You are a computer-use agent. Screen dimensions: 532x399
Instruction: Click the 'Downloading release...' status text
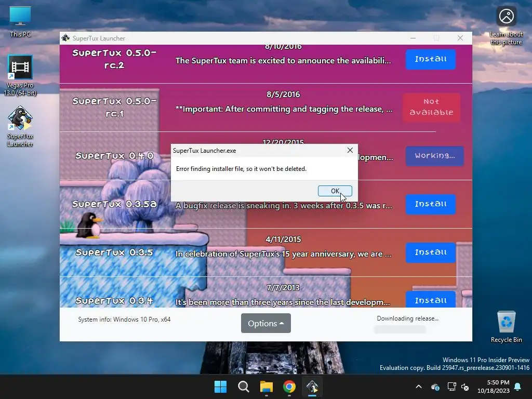407,318
